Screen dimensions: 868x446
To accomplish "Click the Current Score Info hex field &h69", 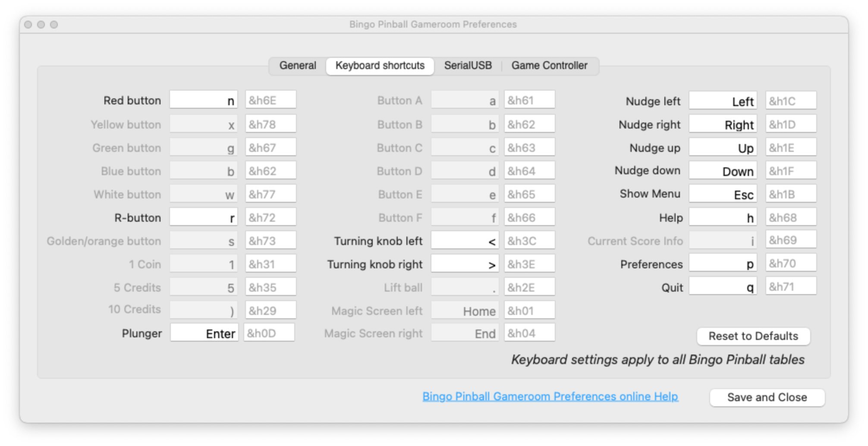I will point(791,239).
